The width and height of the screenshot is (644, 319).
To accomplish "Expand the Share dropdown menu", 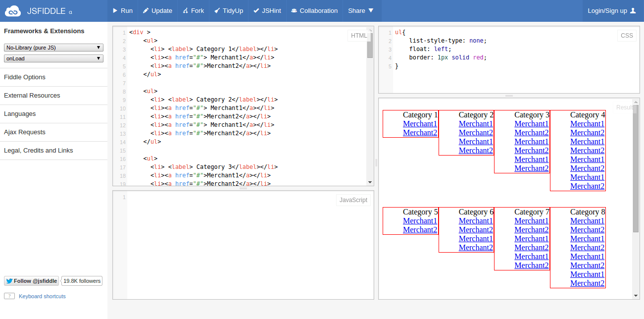I will point(361,10).
